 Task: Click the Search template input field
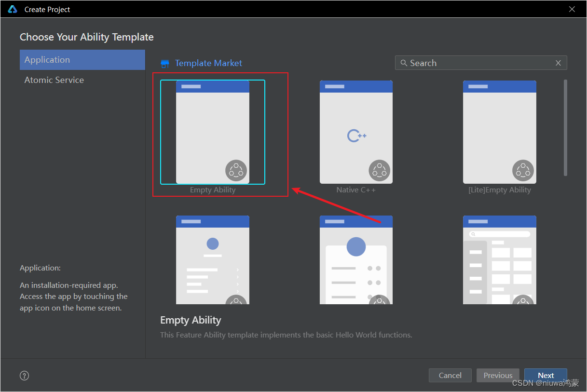(481, 63)
